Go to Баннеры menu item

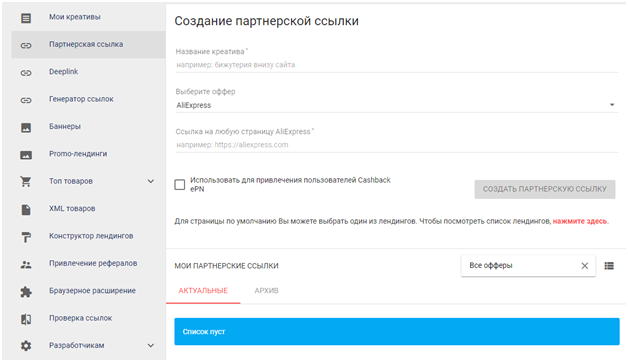[88, 127]
